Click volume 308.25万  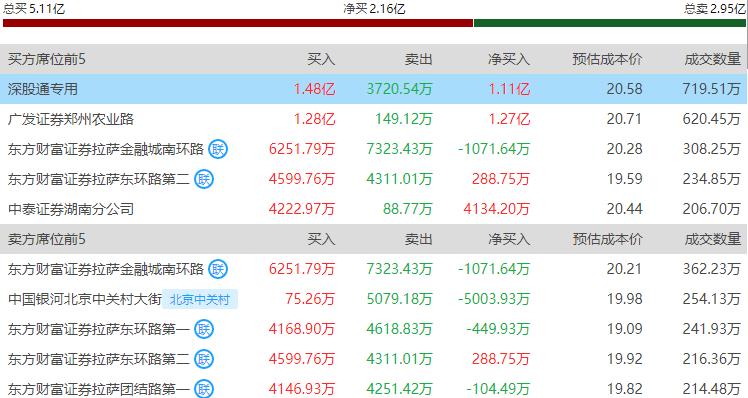coord(711,149)
